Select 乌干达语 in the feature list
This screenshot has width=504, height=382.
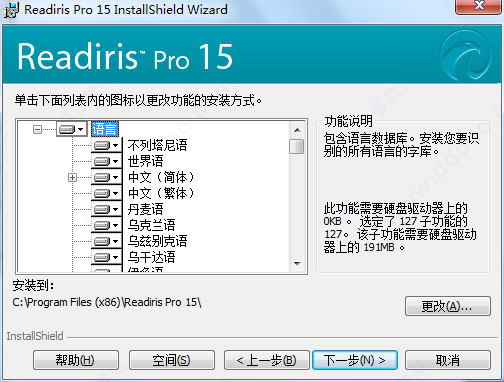pos(152,257)
